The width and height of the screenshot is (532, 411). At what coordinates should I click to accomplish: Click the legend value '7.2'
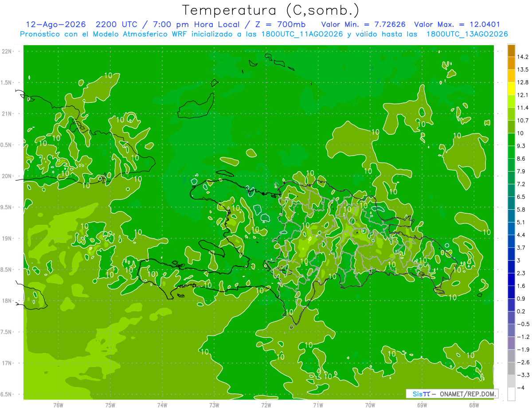point(522,184)
